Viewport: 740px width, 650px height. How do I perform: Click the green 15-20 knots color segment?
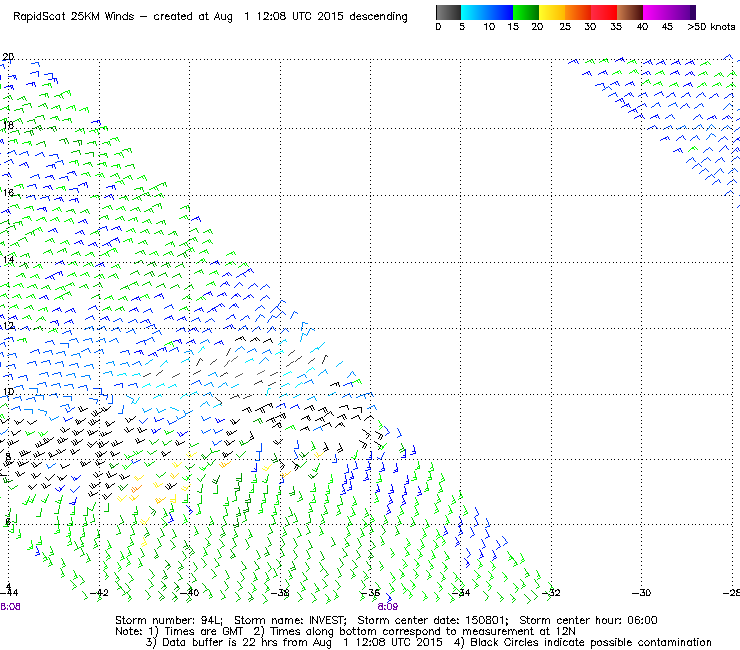coord(526,12)
